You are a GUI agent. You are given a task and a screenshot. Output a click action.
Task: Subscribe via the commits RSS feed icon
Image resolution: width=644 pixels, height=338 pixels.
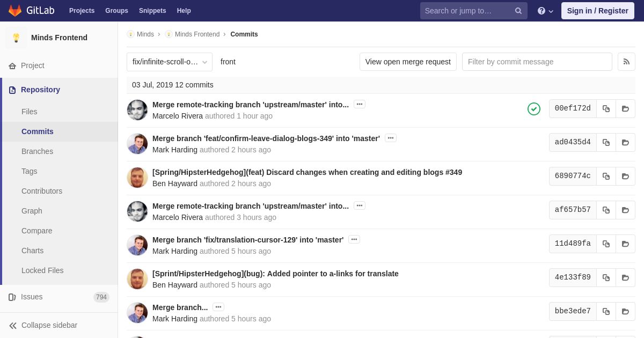[x=626, y=62]
